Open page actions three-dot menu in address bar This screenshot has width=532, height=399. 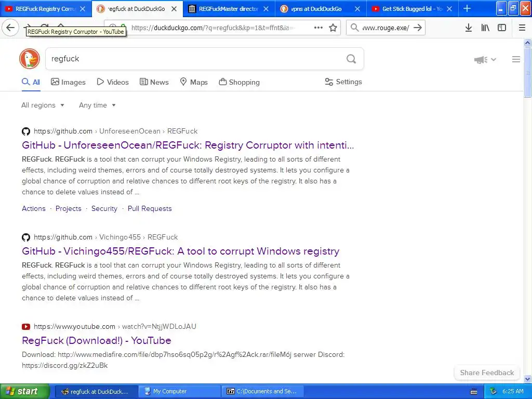point(318,28)
